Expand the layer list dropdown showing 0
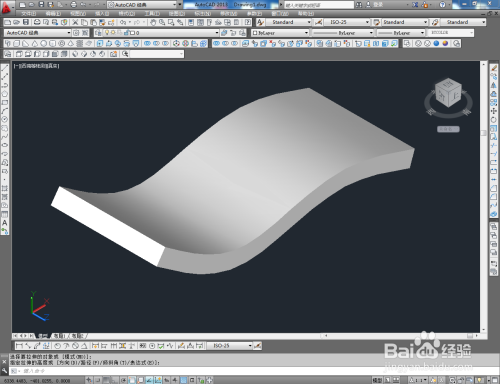Image resolution: width=500 pixels, height=384 pixels. tap(161, 33)
